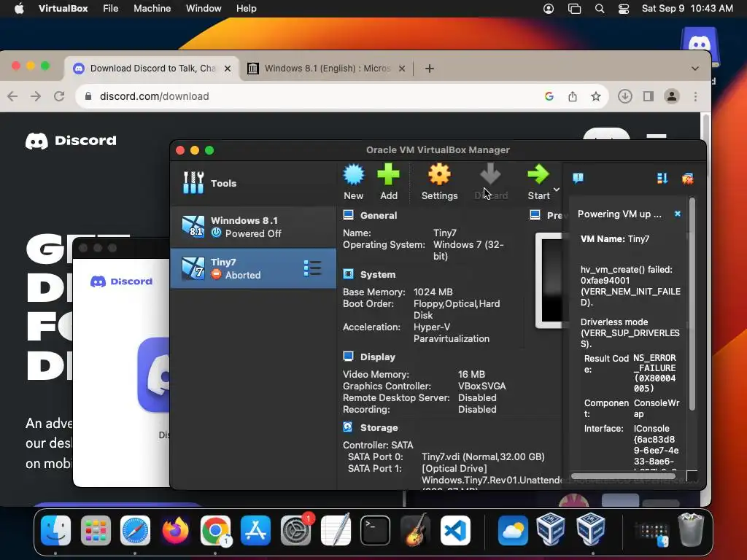Switch to Windows 8.1 (English) browser tab

327,68
